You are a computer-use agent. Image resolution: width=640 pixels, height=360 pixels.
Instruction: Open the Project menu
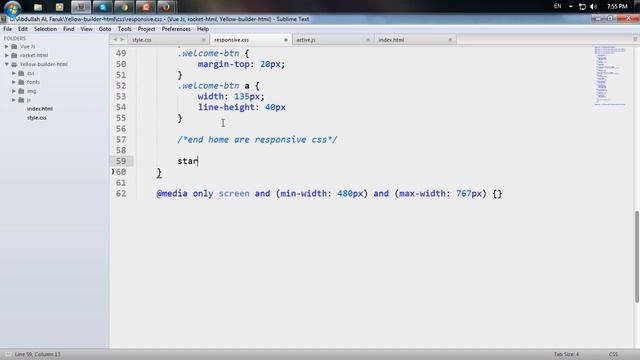pyautogui.click(x=146, y=29)
